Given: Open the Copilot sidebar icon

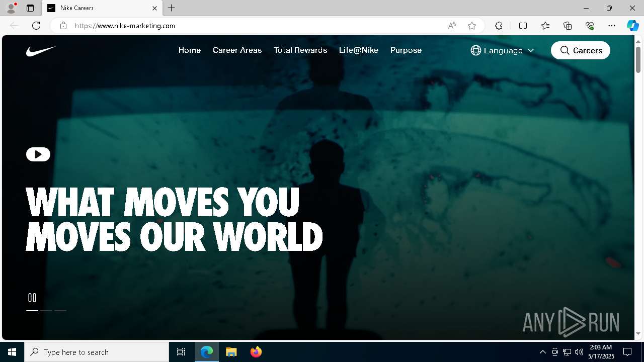Looking at the screenshot, I should [633, 26].
